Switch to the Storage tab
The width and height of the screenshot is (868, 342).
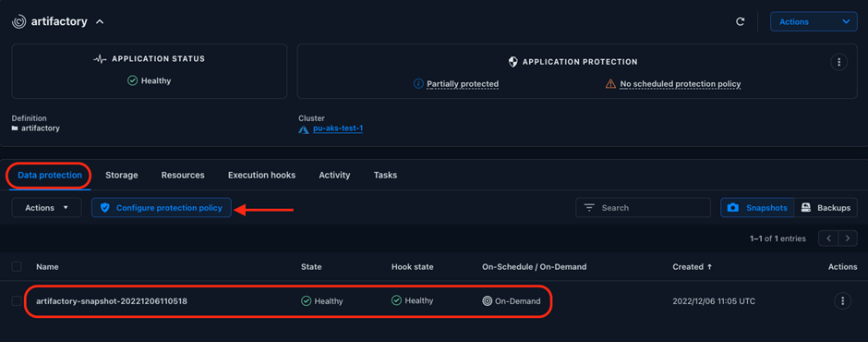122,175
